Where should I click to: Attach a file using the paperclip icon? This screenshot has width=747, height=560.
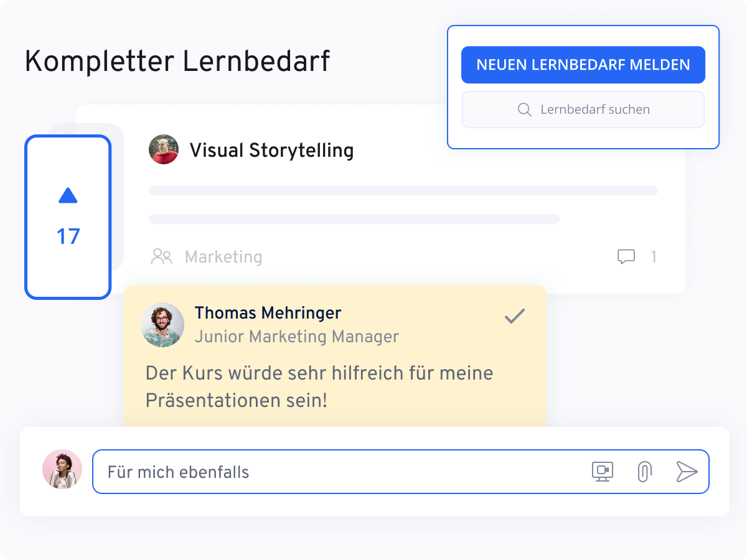pyautogui.click(x=644, y=472)
